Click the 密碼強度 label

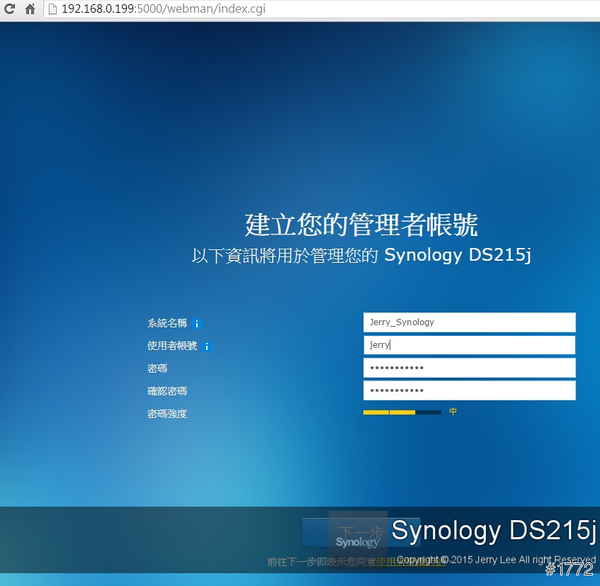[x=166, y=413]
